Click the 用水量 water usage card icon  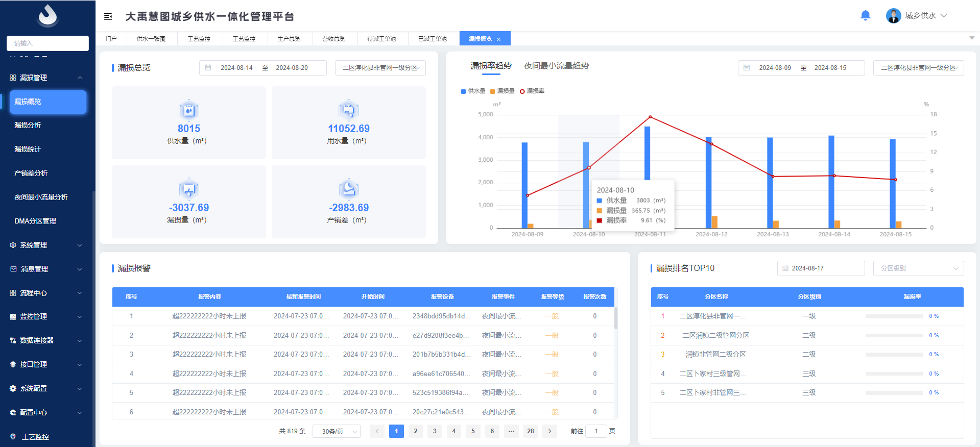pyautogui.click(x=349, y=110)
